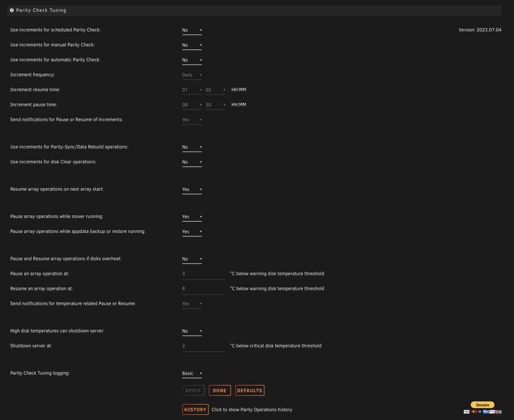This screenshot has height=420, width=514.
Task: Click the gear icon beside Parity Check Tuning
Action: 12,10
